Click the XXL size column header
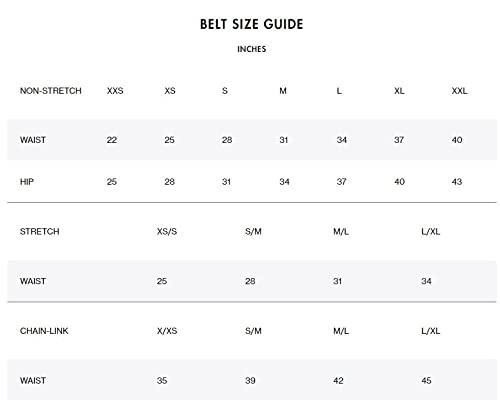The height and width of the screenshot is (400, 500). click(459, 91)
